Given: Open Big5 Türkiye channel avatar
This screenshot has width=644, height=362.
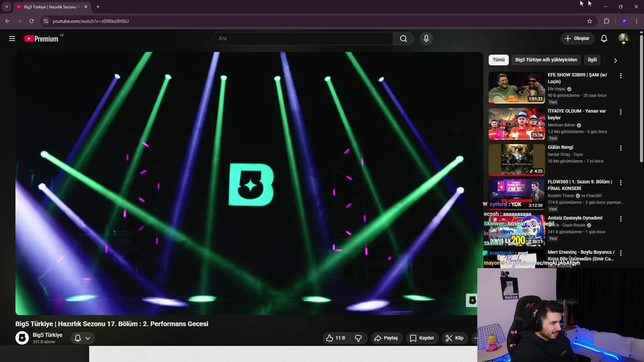Looking at the screenshot, I should [22, 338].
